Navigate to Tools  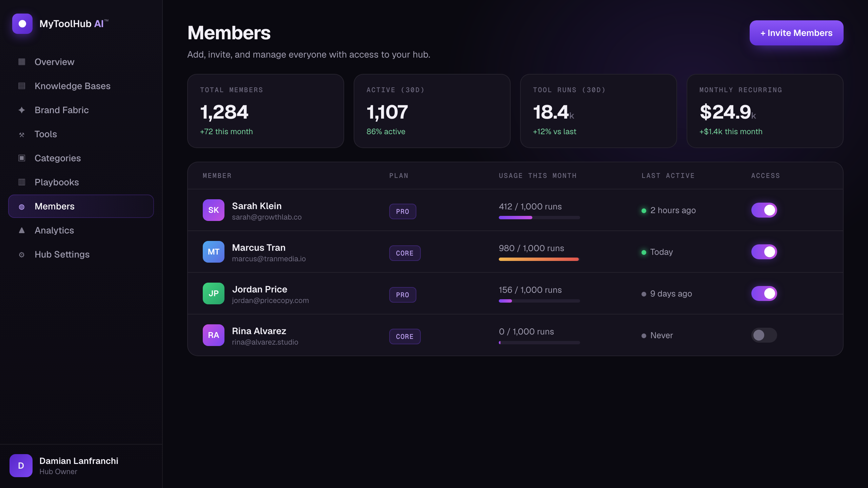click(x=81, y=134)
